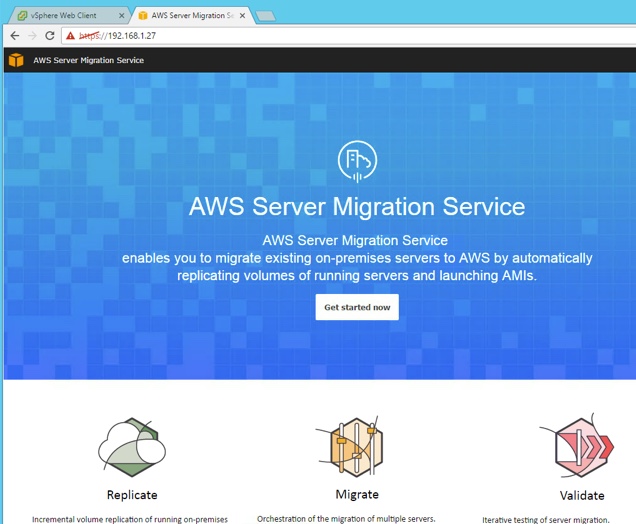
Task: Click the AWS Server Migration Service header title
Action: 88,60
